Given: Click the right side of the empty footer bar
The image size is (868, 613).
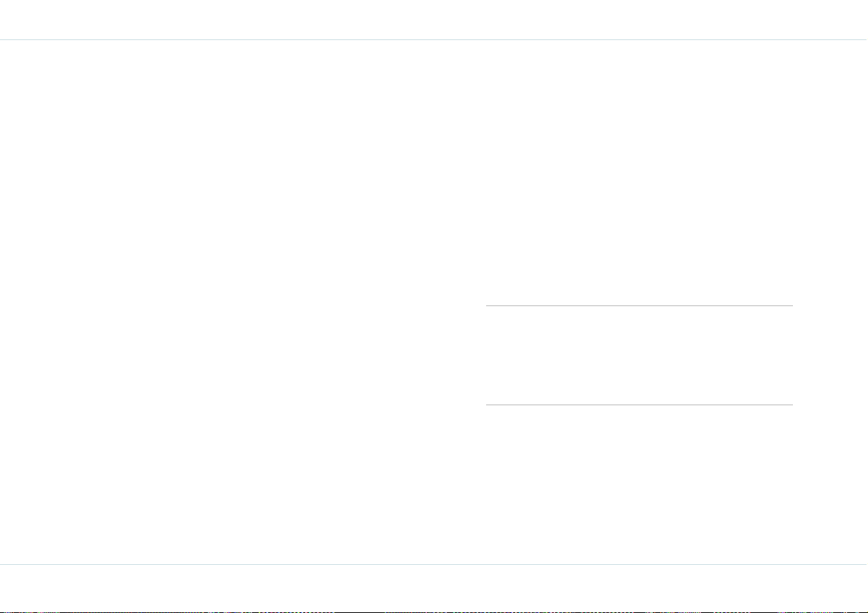Looking at the screenshot, I should (x=759, y=587).
